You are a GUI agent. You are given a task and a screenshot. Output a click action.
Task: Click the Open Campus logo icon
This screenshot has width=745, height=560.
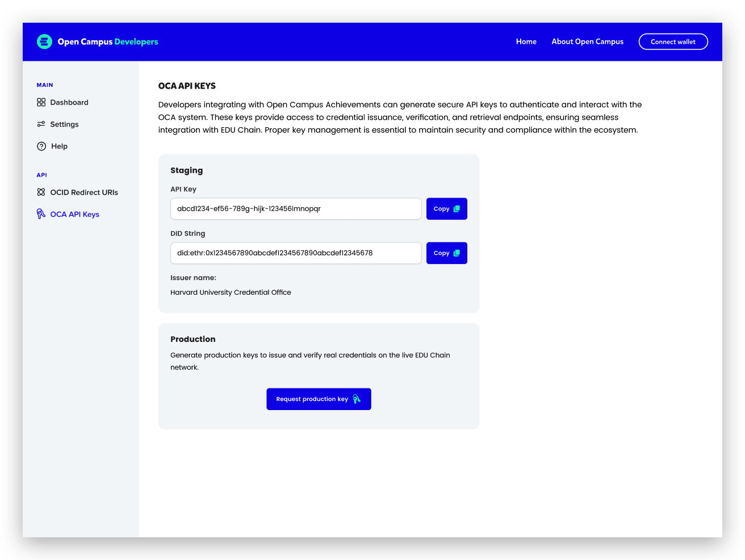(x=44, y=41)
